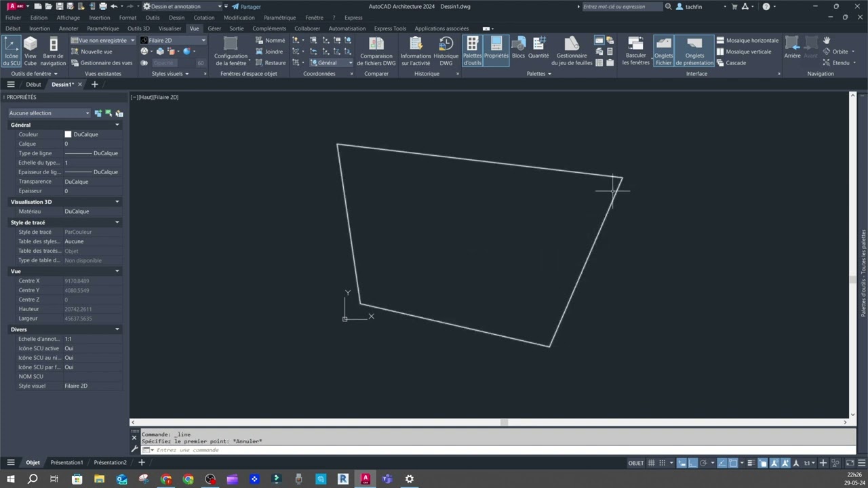This screenshot has width=868, height=488.
Task: Toggle Onglets Fichier display
Action: [x=664, y=52]
